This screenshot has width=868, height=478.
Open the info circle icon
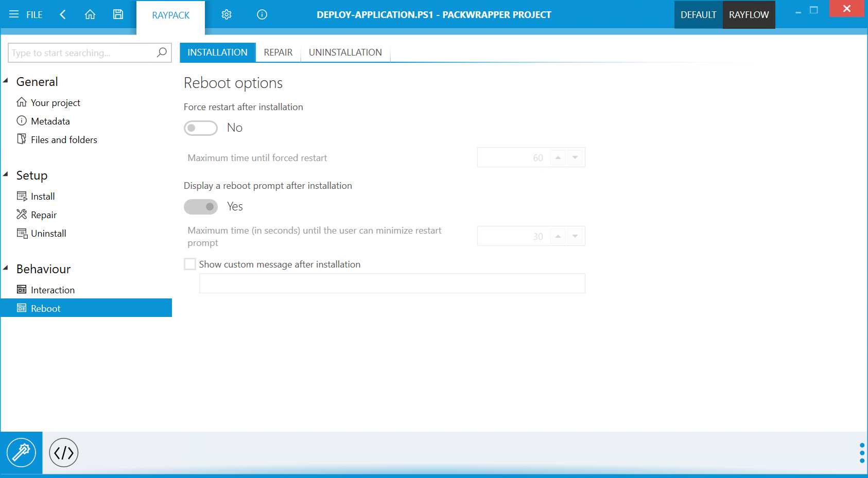tap(262, 14)
